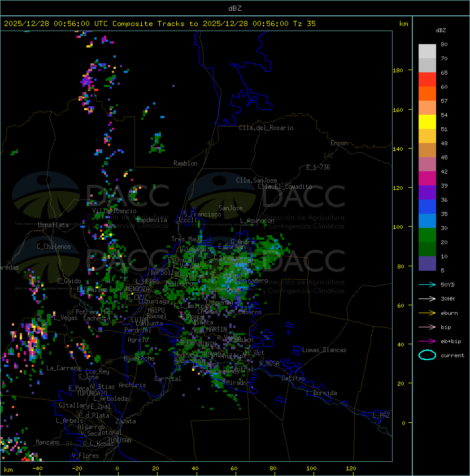
Task: Click the dBZ title at top
Action: pos(235,8)
